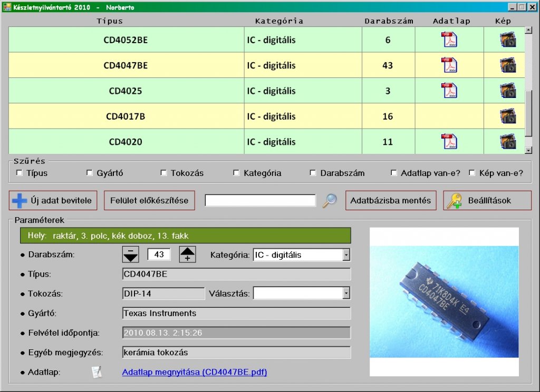Click the Új adat bevitele button
Image resolution: width=540 pixels, height=392 pixels.
[x=53, y=201]
